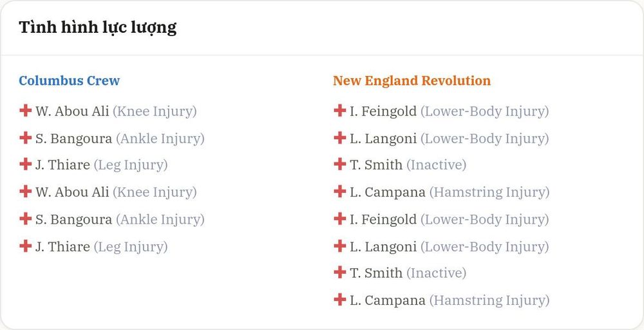The height and width of the screenshot is (330, 644).
Task: Click the red cross icon on the last L. Campana row
Action: click(339, 300)
